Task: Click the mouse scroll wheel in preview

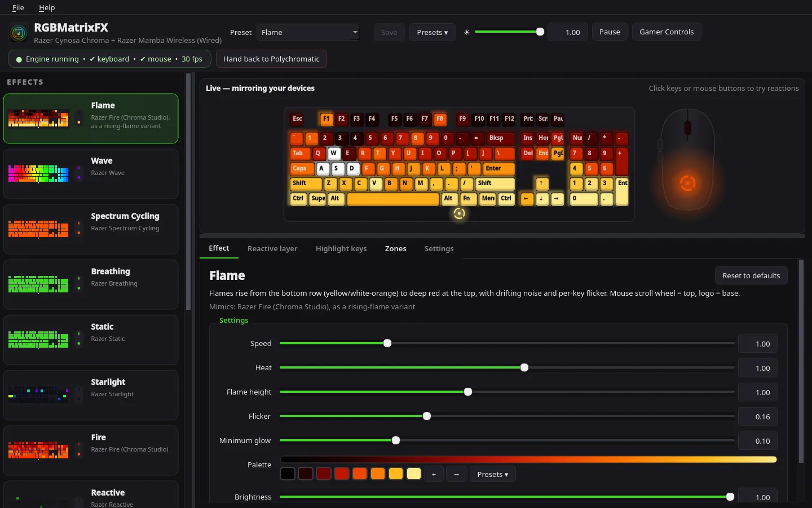Action: pos(687,128)
